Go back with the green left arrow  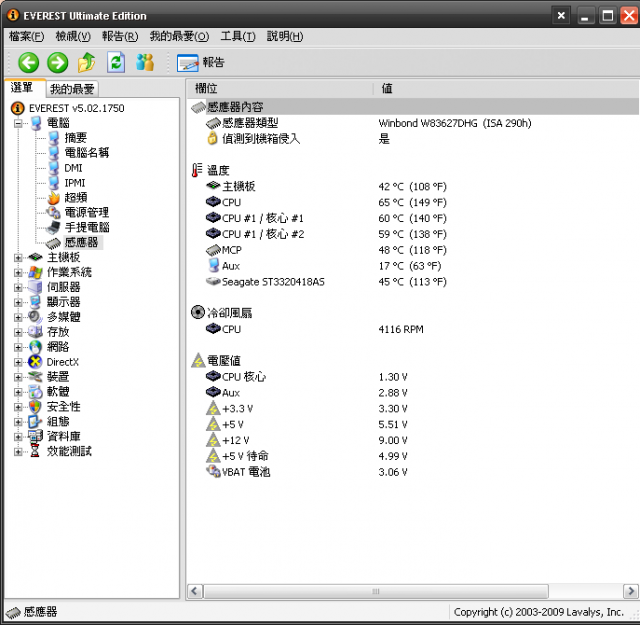click(29, 63)
